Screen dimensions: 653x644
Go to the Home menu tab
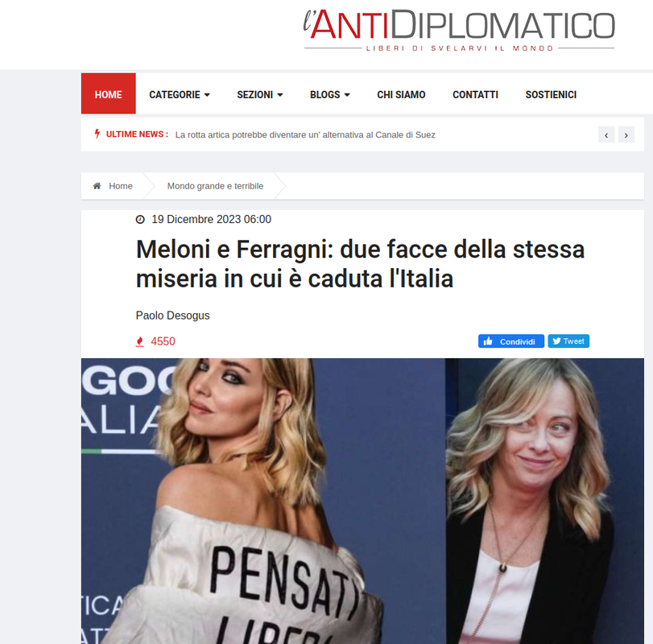pyautogui.click(x=108, y=93)
